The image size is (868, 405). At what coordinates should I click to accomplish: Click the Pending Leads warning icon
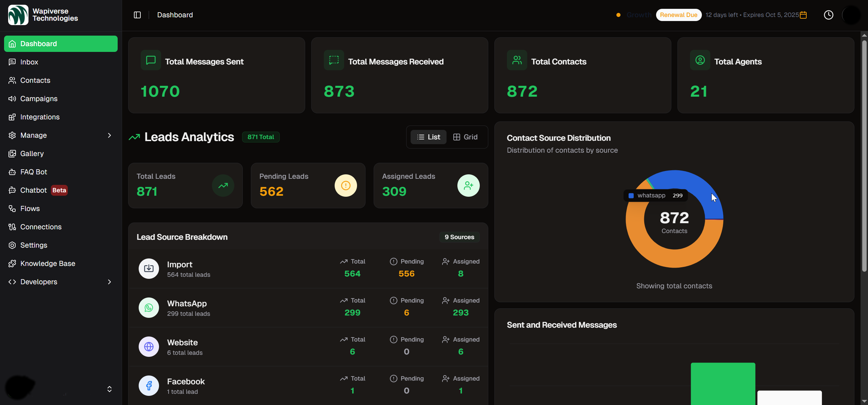click(x=346, y=186)
